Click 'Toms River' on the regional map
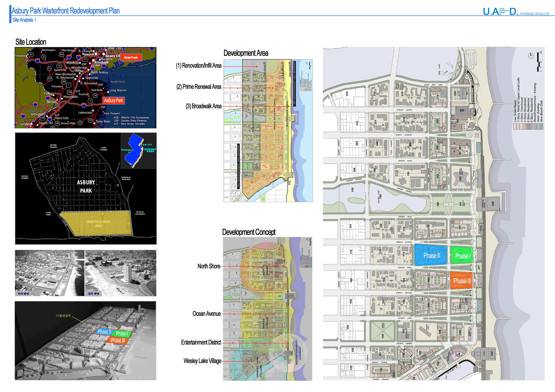555x392 pixels. 103,121
